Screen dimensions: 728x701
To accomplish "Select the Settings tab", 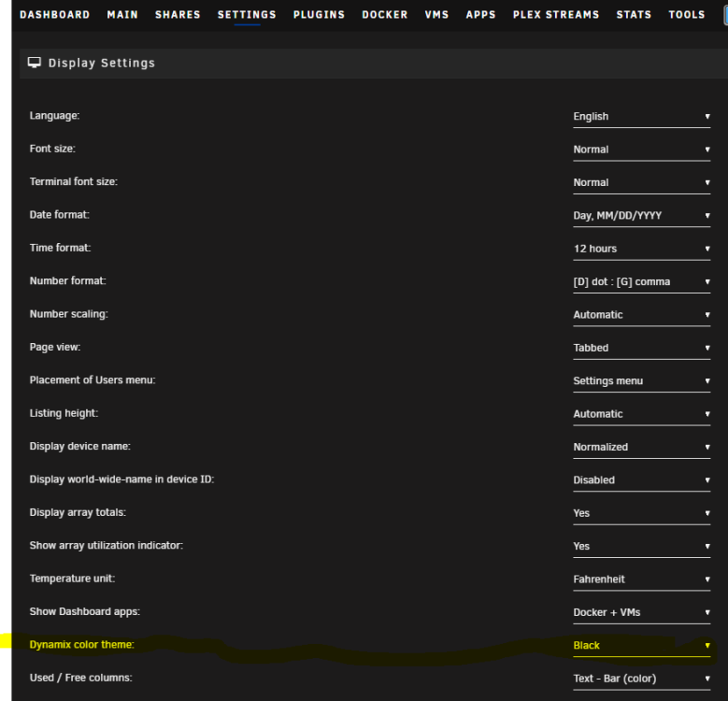I will pos(247,15).
